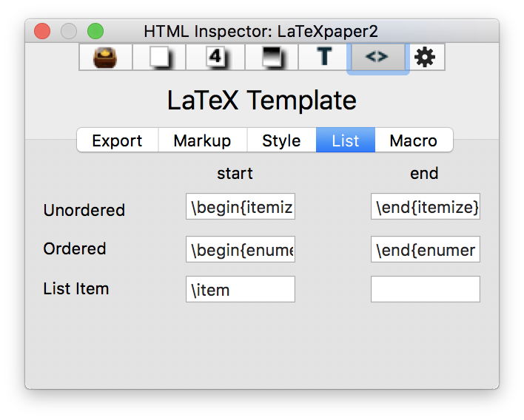Go to the Macro tab
The width and height of the screenshot is (524, 420).
(413, 140)
